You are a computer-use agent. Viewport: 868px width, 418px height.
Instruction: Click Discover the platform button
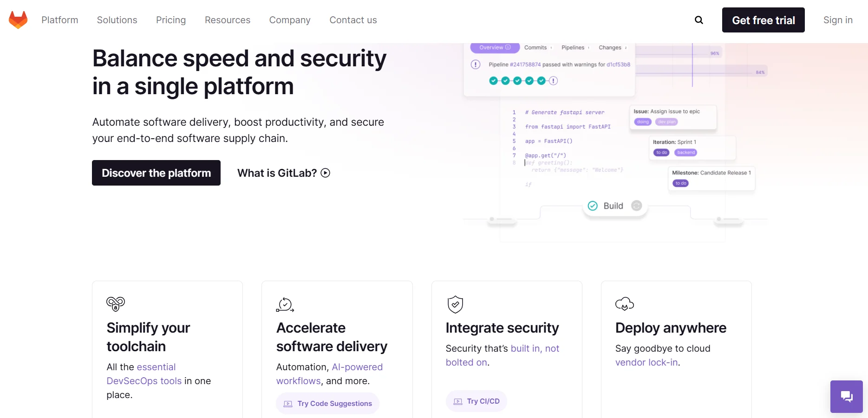156,173
